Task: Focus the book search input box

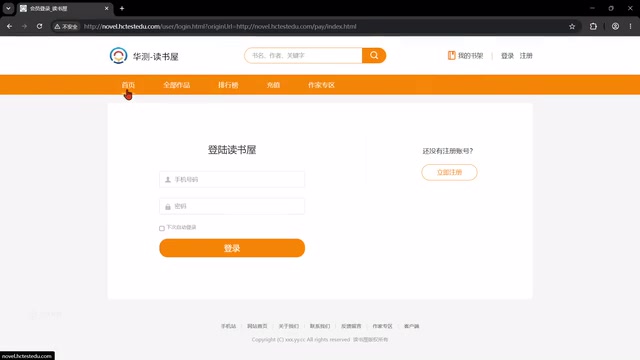Action: pos(303,56)
